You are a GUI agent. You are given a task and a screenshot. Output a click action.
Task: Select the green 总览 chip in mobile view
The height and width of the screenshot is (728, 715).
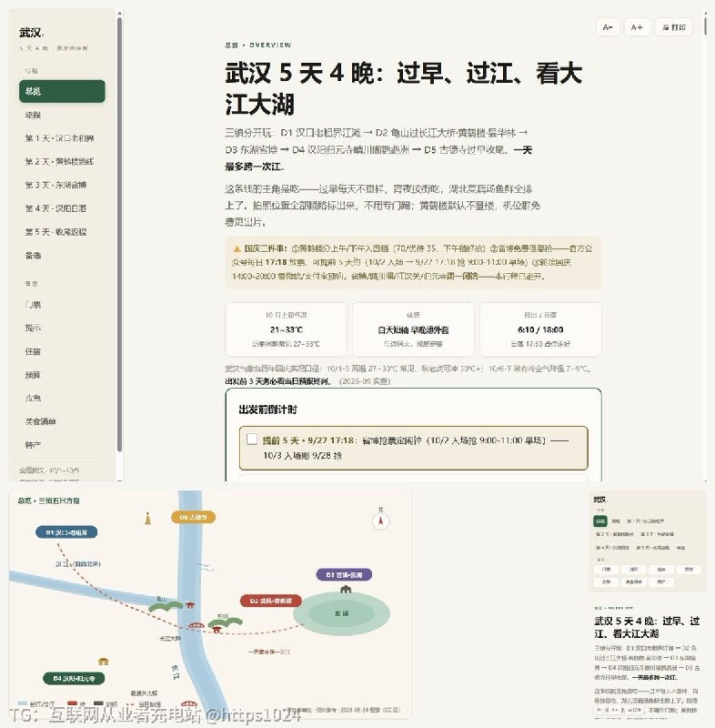[x=600, y=521]
